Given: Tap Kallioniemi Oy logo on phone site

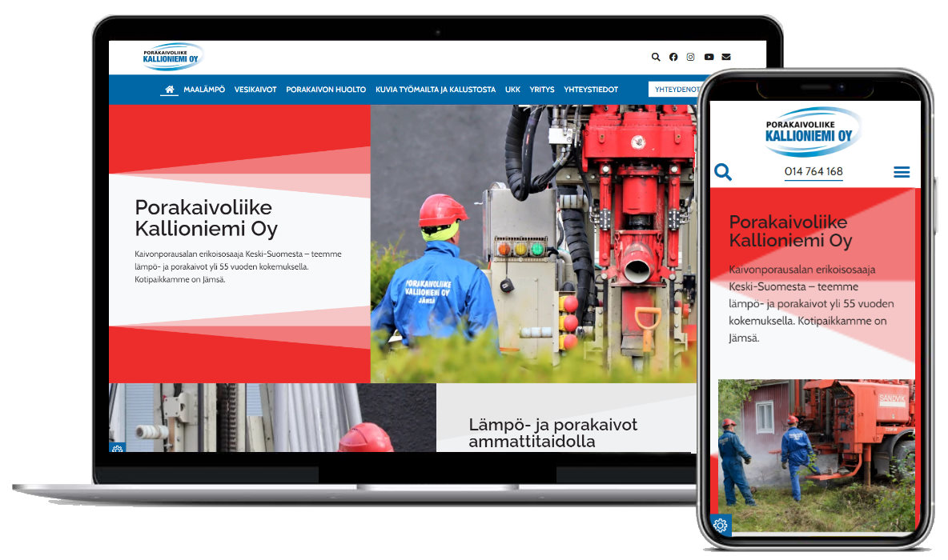Looking at the screenshot, I should click(x=812, y=132).
